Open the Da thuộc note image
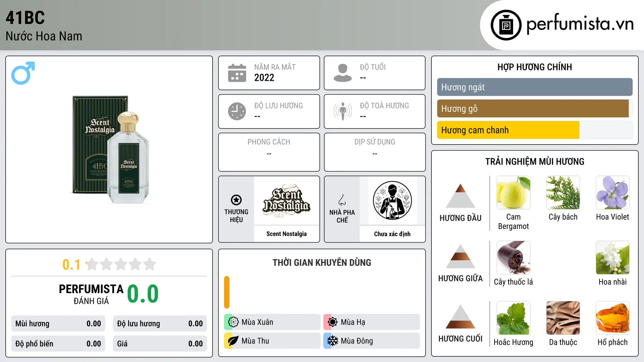The width and height of the screenshot is (644, 362). click(563, 318)
